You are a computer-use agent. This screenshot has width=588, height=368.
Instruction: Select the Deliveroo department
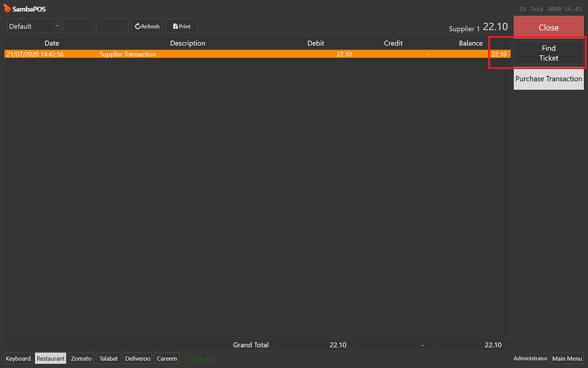138,358
